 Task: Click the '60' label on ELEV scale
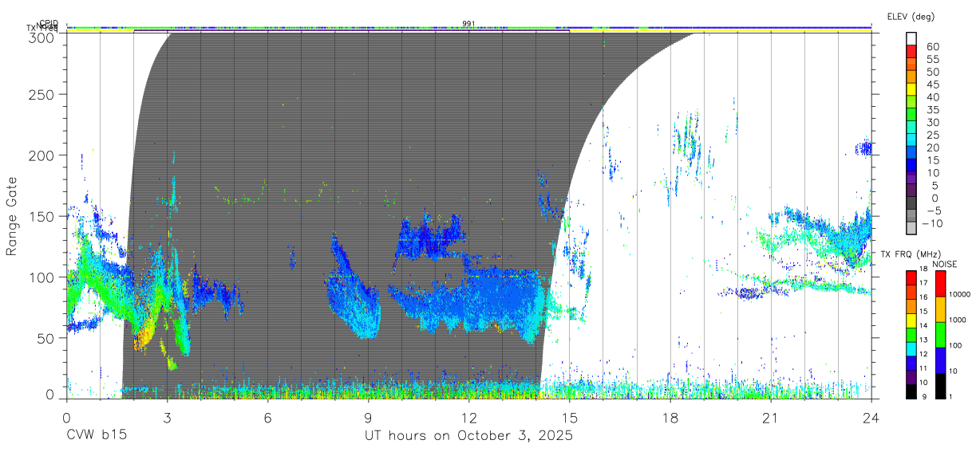pos(932,47)
